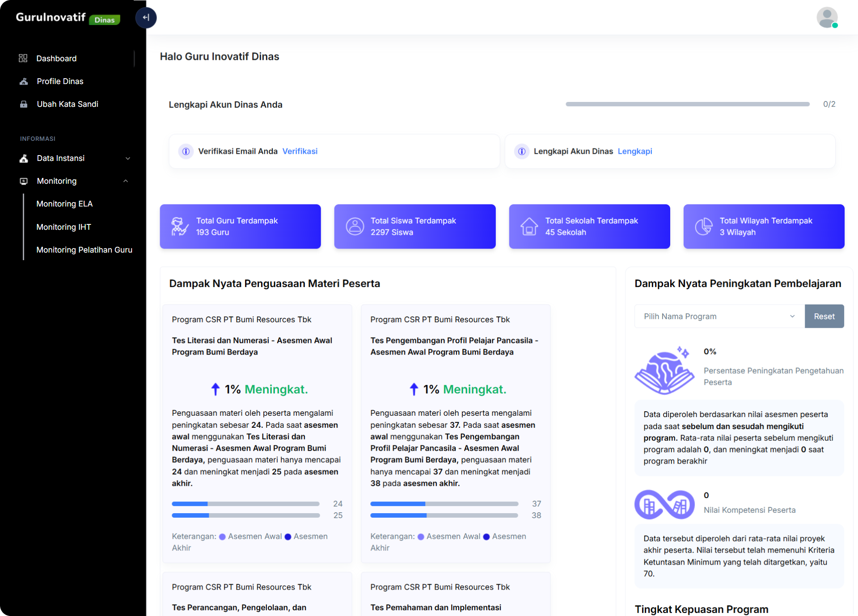This screenshot has width=858, height=616.
Task: Open the Pilih Nama Program dropdown
Action: (x=719, y=316)
